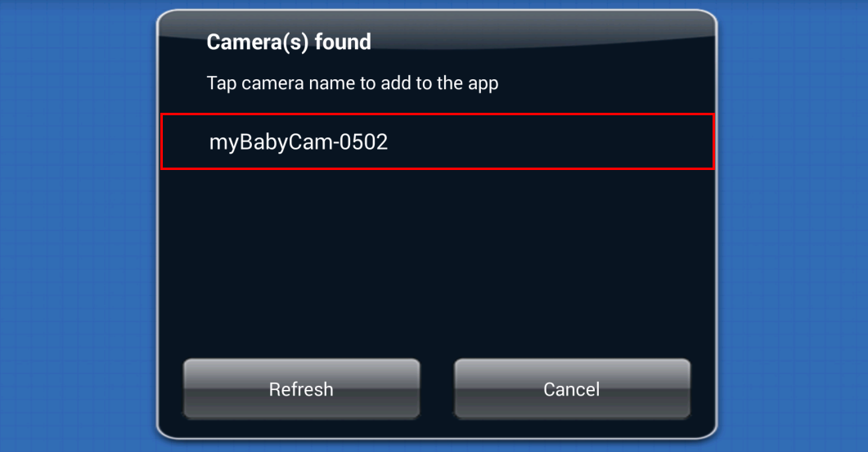Image resolution: width=868 pixels, height=452 pixels.
Task: Dismiss the dialog with Cancel
Action: pyautogui.click(x=572, y=389)
